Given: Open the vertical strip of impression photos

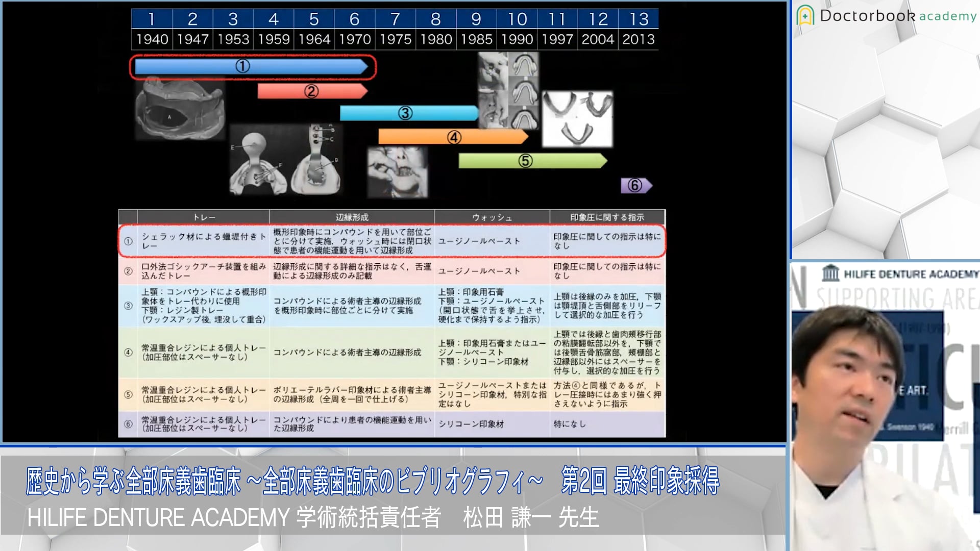Looking at the screenshot, I should (508, 91).
